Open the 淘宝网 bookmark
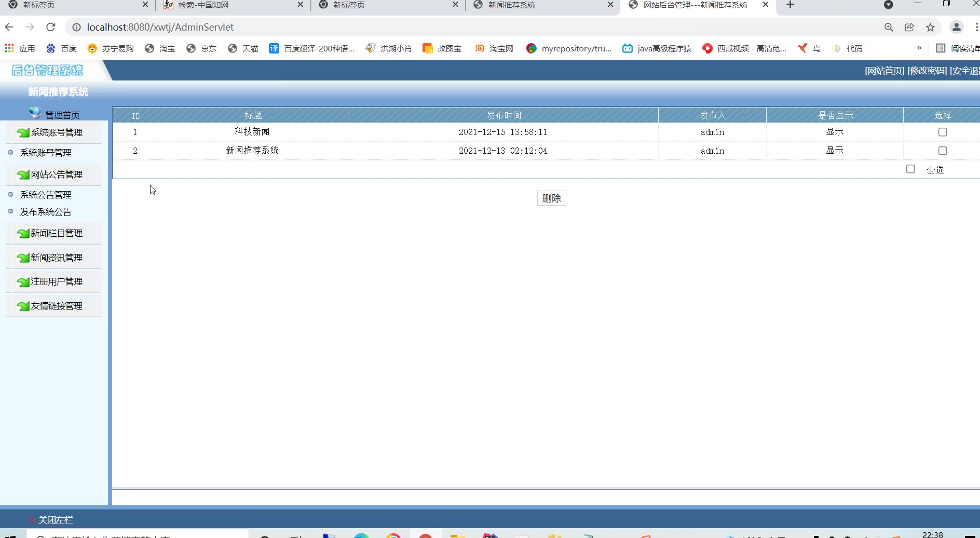Screen dimensions: 980x538 (x=494, y=48)
